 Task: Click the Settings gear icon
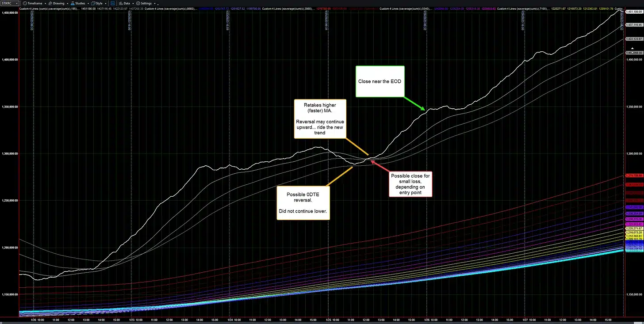[x=138, y=3]
